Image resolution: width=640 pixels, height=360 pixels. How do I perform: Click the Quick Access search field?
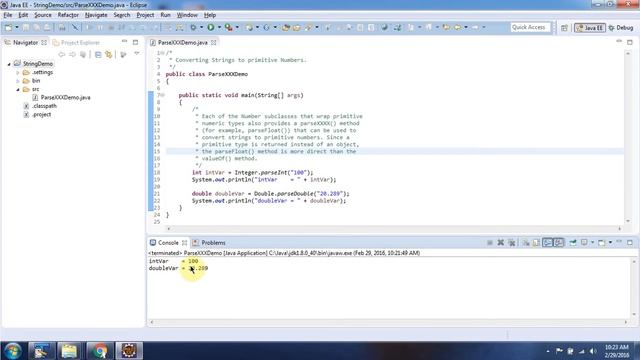tap(530, 27)
